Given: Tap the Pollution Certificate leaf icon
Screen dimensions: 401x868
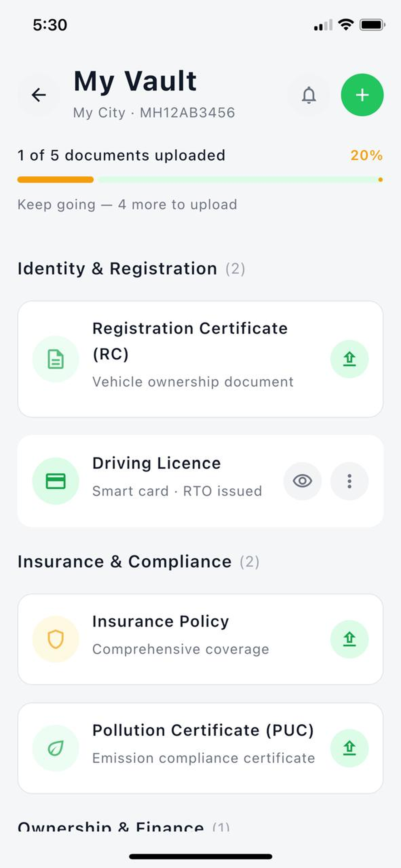Looking at the screenshot, I should (56, 748).
